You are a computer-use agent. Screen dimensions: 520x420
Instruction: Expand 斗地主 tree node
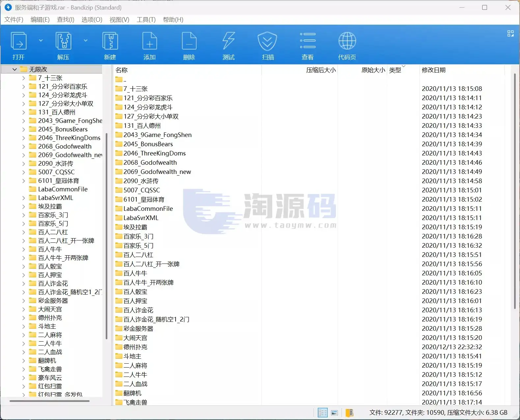(23, 326)
